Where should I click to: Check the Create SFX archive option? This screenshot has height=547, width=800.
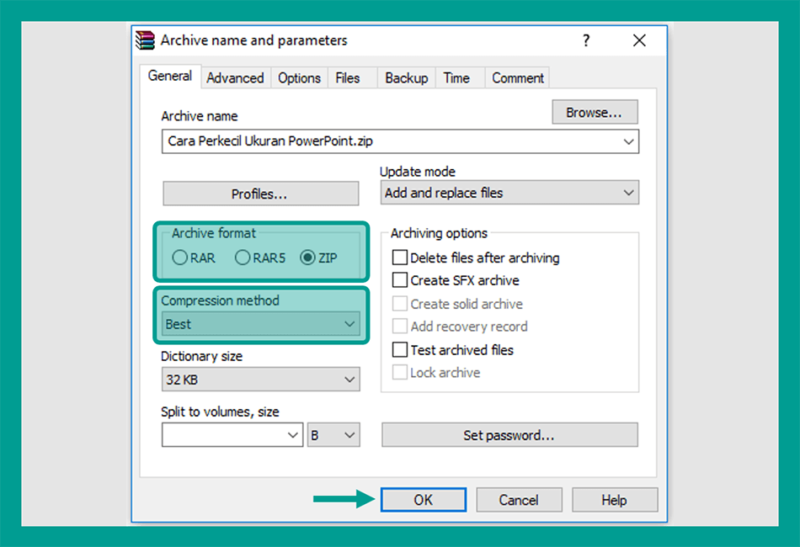click(400, 280)
